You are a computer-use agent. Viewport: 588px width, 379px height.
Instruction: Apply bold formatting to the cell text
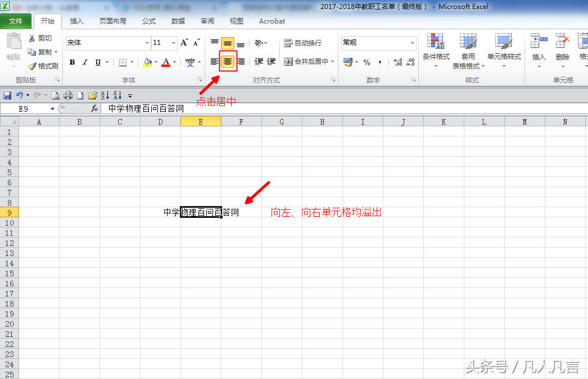click(73, 62)
